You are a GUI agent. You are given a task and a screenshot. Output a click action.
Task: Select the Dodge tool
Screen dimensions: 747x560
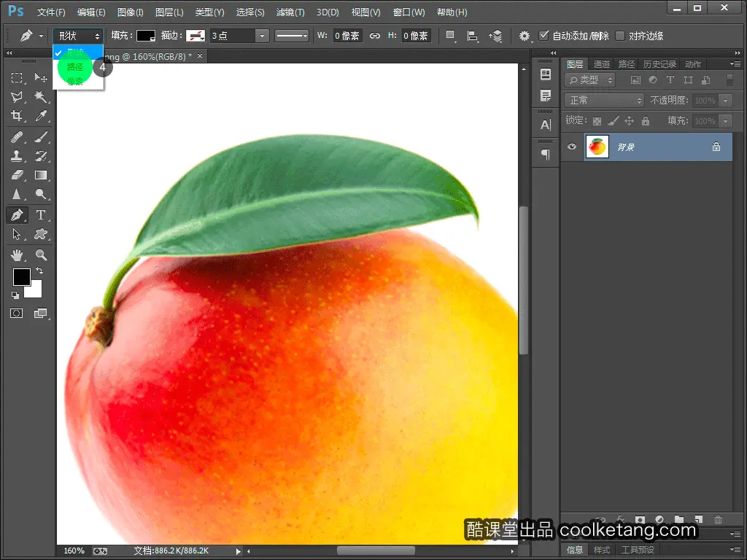(x=41, y=194)
